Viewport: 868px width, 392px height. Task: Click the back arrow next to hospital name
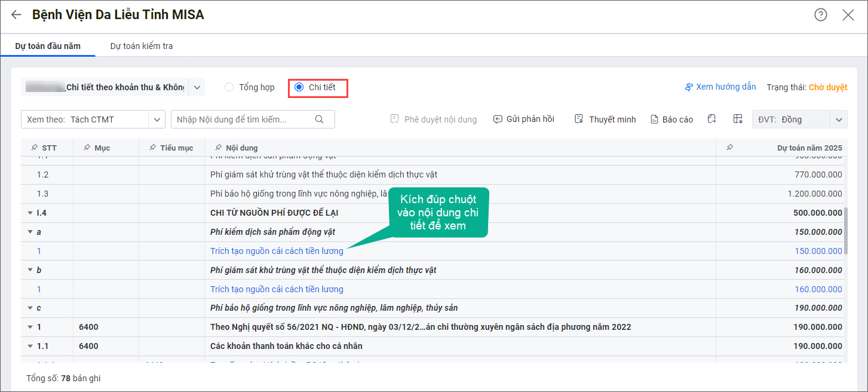(16, 15)
